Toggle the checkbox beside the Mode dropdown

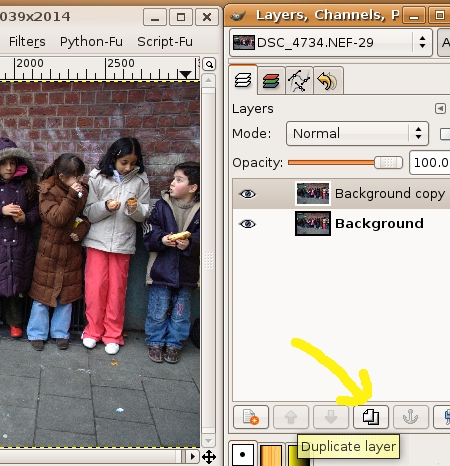pyautogui.click(x=445, y=134)
